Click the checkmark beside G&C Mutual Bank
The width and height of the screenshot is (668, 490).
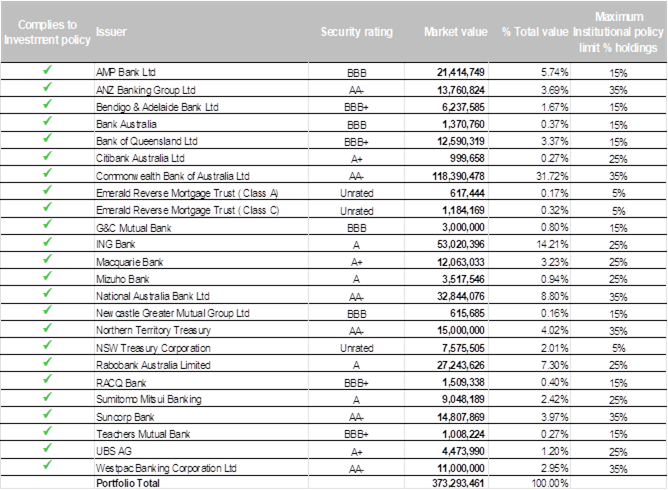click(47, 224)
